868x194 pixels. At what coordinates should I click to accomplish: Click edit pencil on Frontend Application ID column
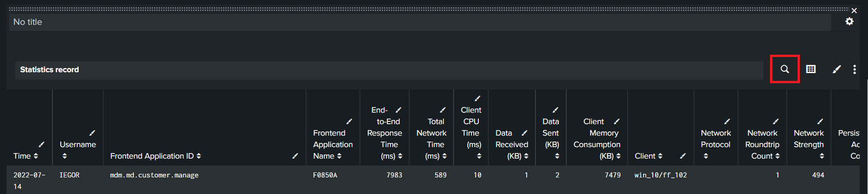295,156
